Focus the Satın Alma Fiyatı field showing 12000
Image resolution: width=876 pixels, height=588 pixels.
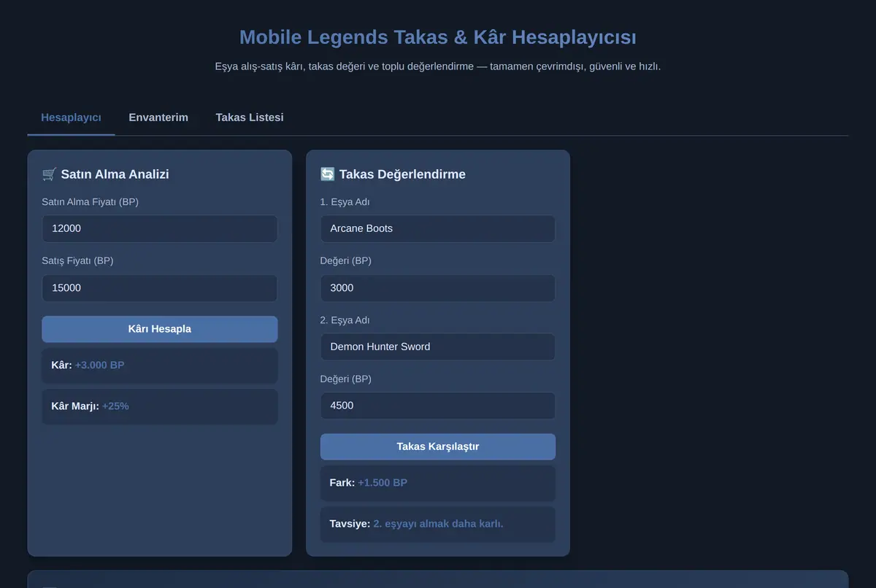click(x=160, y=228)
